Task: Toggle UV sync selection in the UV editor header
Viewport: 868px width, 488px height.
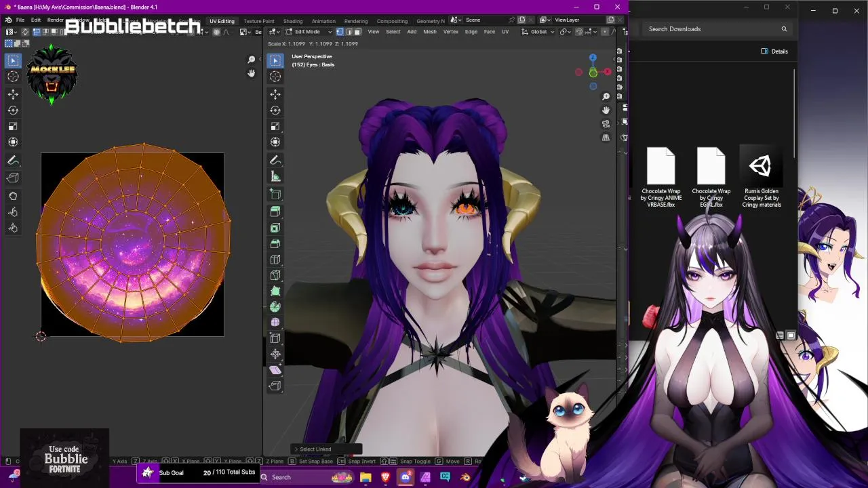Action: (x=25, y=32)
